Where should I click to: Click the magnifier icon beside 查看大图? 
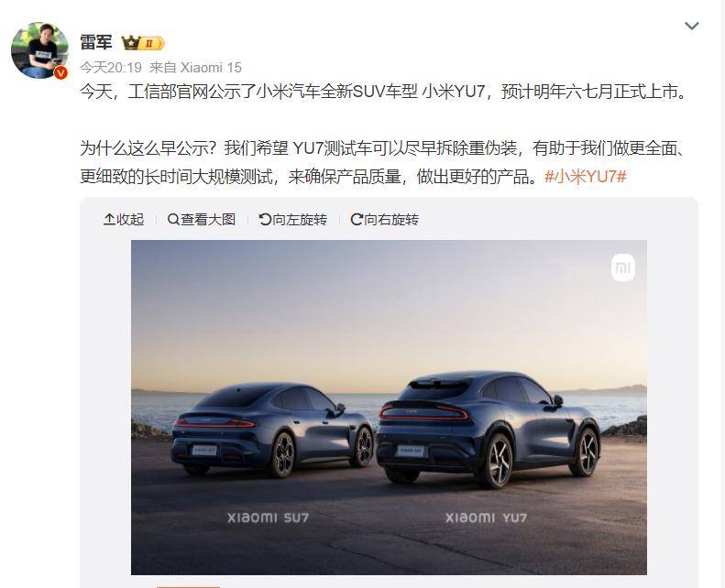click(x=173, y=220)
